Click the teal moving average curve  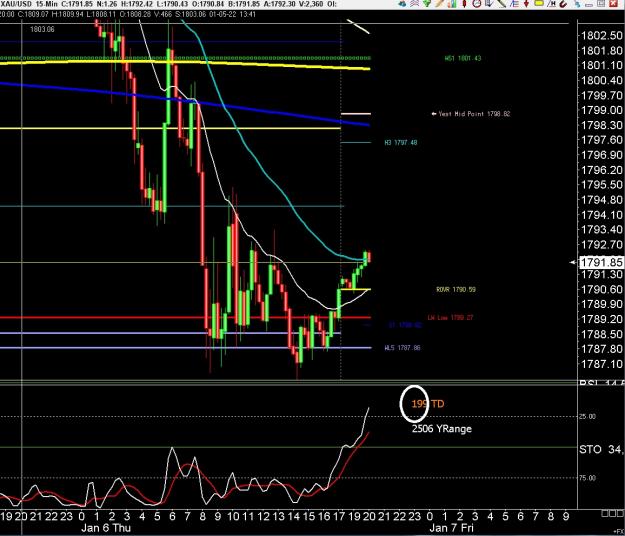255,155
